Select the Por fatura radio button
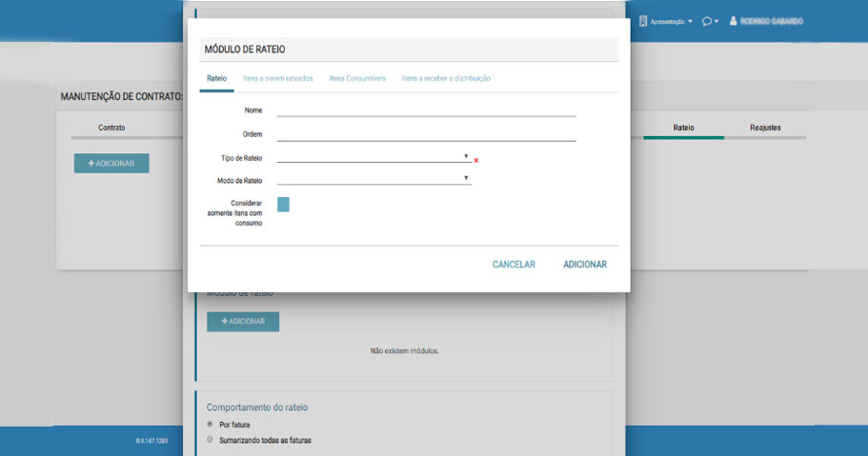The image size is (868, 456). click(210, 424)
